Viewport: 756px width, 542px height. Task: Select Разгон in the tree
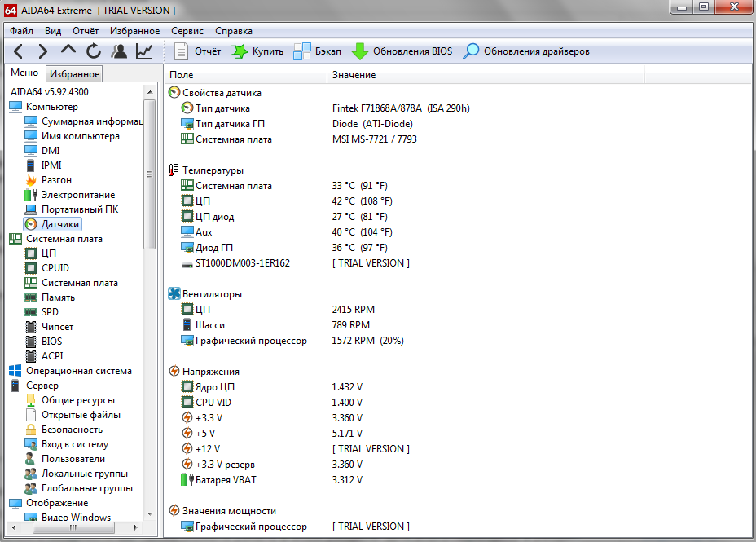56,180
